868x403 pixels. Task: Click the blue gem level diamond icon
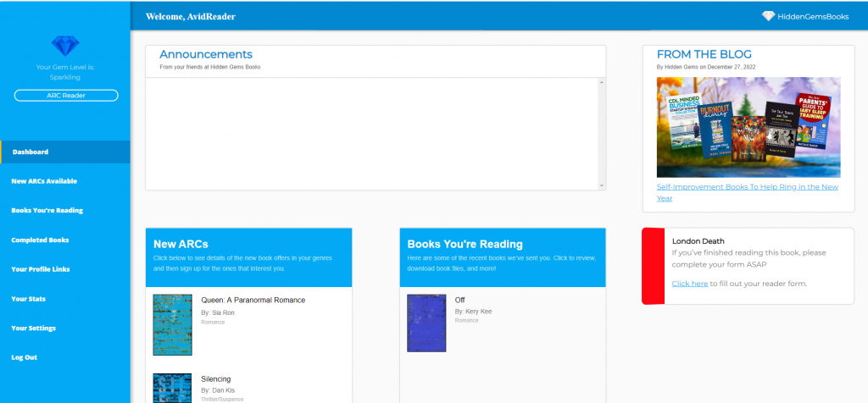pyautogui.click(x=64, y=46)
